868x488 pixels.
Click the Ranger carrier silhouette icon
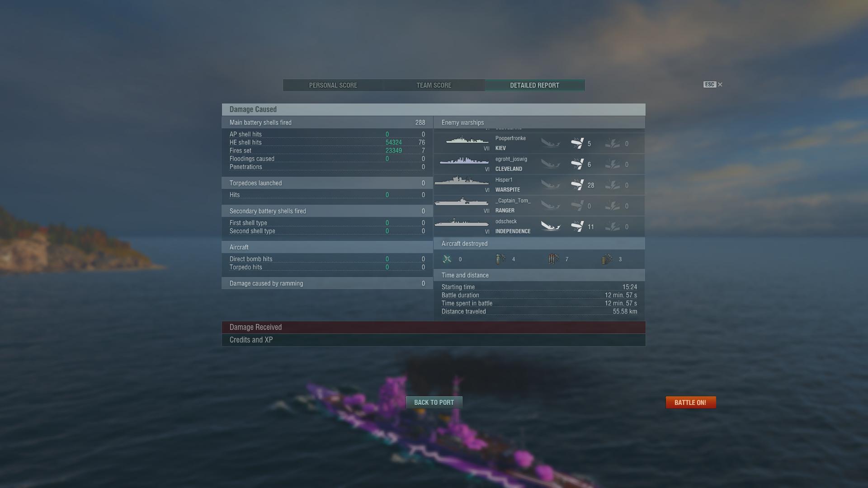click(462, 202)
